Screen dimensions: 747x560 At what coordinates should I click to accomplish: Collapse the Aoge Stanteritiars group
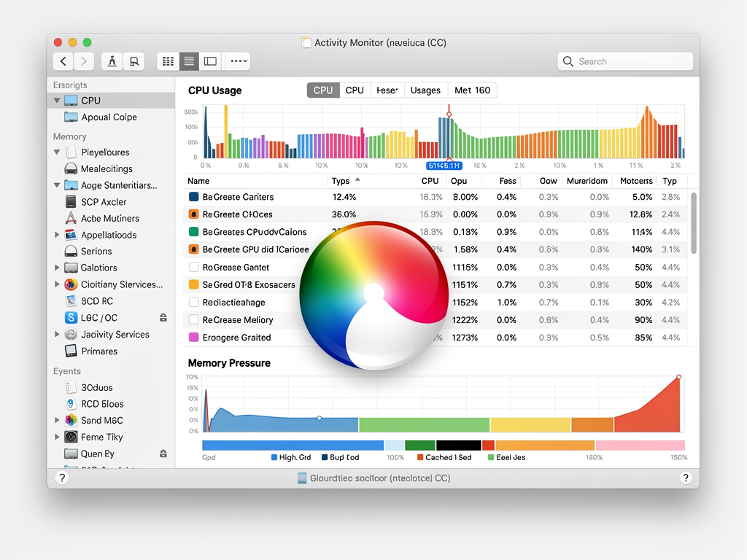(x=57, y=185)
